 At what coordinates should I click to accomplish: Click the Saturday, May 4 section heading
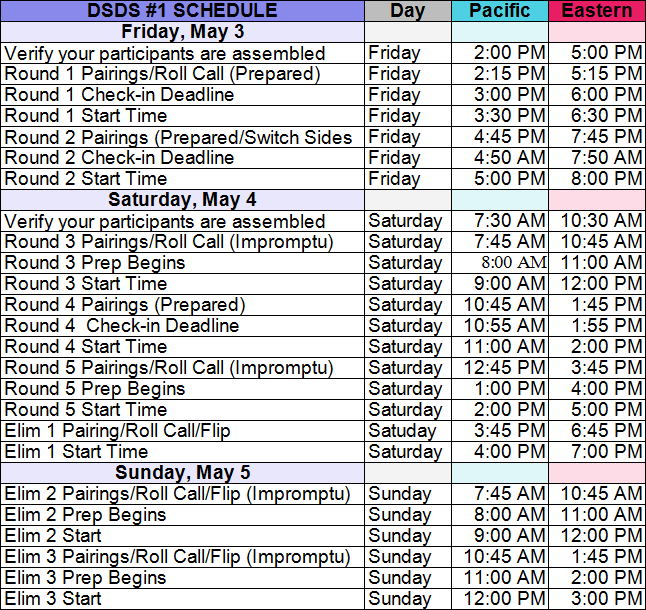[182, 199]
